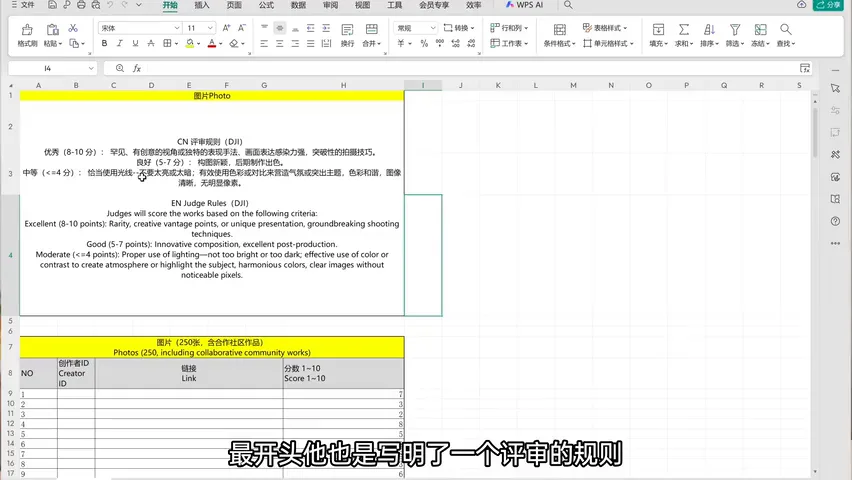Click the Paste (粘贴) clipboard icon
This screenshot has height=480, width=852.
pyautogui.click(x=52, y=29)
